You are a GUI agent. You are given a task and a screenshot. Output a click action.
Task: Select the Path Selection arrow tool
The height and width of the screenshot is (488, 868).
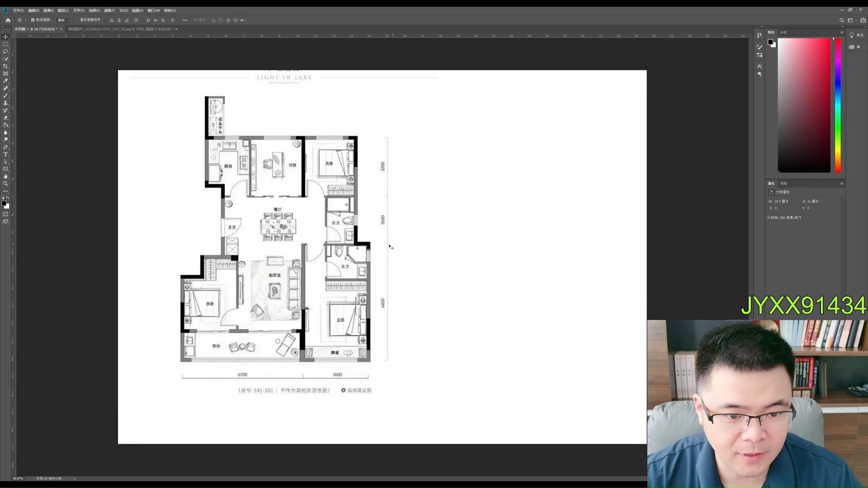pyautogui.click(x=5, y=162)
